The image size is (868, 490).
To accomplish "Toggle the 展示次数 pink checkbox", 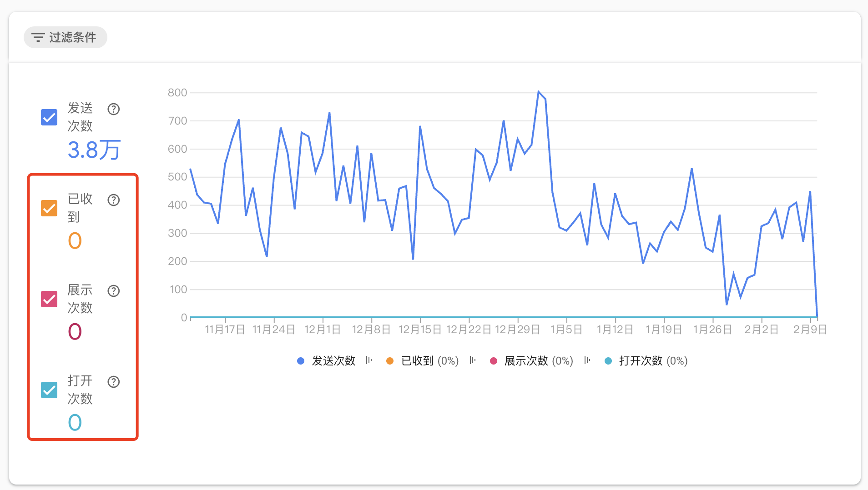I will point(49,299).
